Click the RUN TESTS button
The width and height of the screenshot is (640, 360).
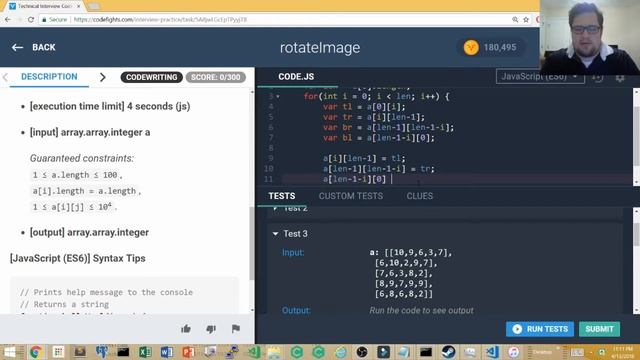point(540,329)
